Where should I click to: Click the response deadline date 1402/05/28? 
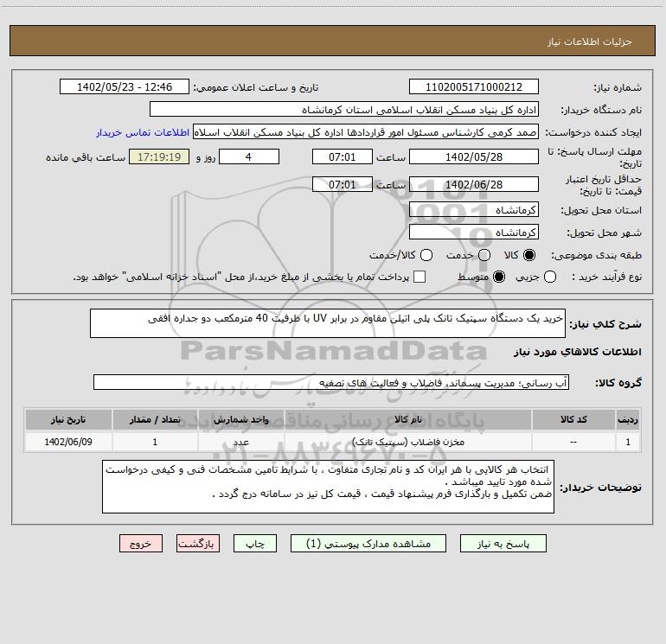(474, 156)
